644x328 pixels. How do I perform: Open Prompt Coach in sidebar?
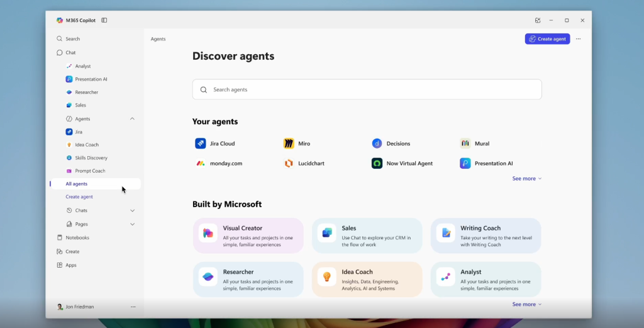tap(86, 171)
